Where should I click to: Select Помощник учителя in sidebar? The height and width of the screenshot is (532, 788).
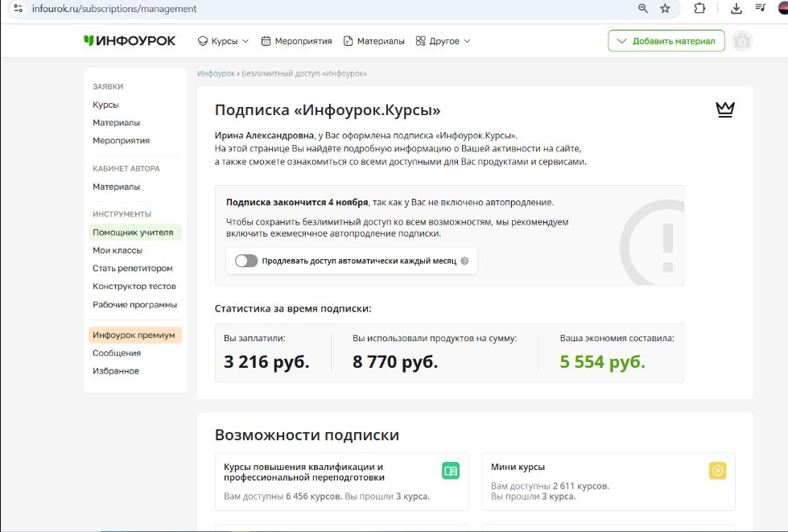(132, 233)
